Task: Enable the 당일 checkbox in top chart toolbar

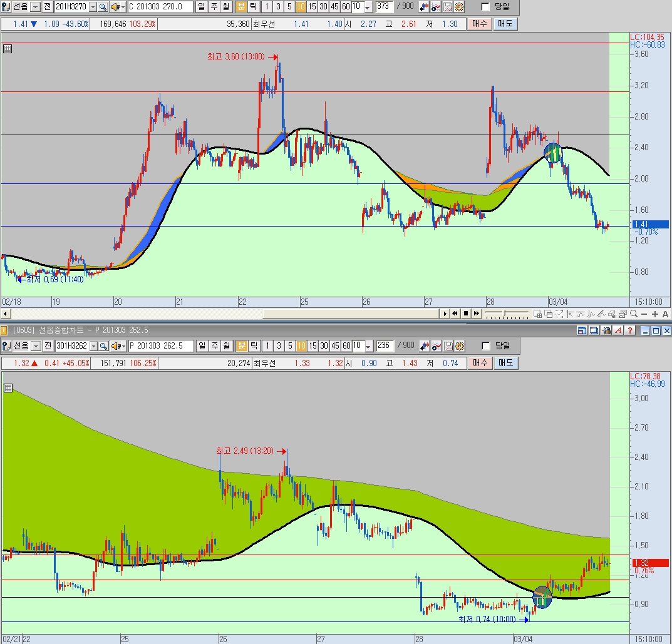Action: [485, 7]
